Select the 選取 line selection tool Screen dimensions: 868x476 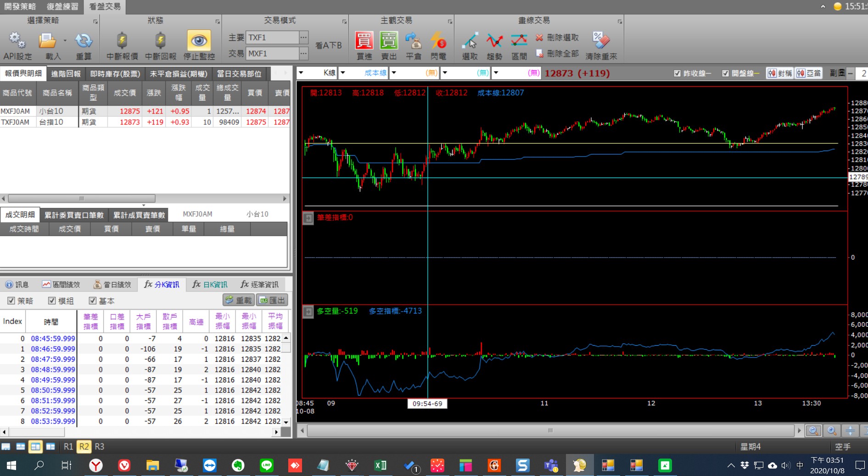pyautogui.click(x=470, y=40)
